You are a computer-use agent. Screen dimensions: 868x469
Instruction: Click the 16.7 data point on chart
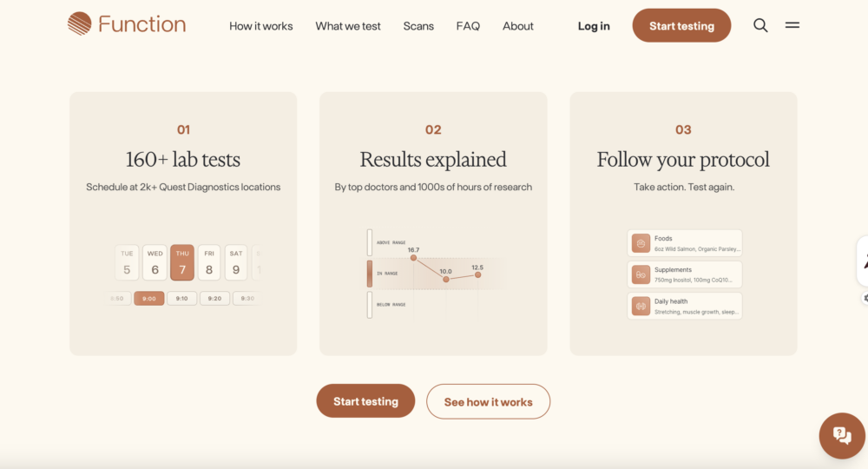pos(413,258)
